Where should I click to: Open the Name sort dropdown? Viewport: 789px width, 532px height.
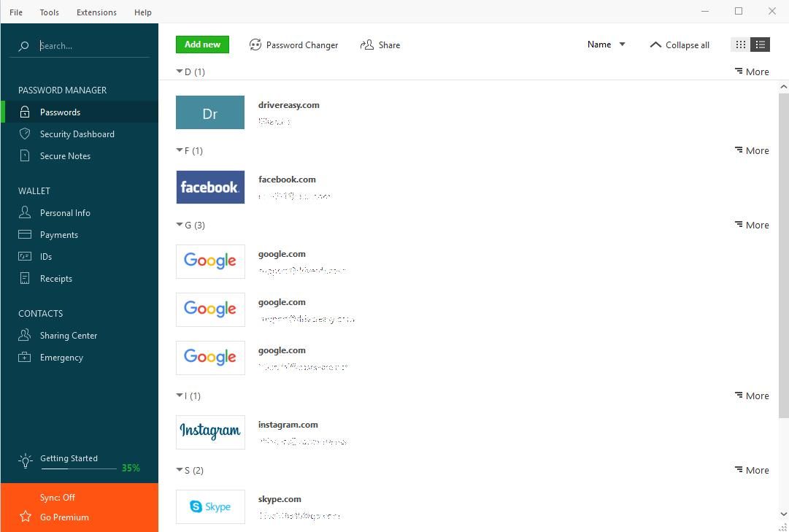(606, 45)
